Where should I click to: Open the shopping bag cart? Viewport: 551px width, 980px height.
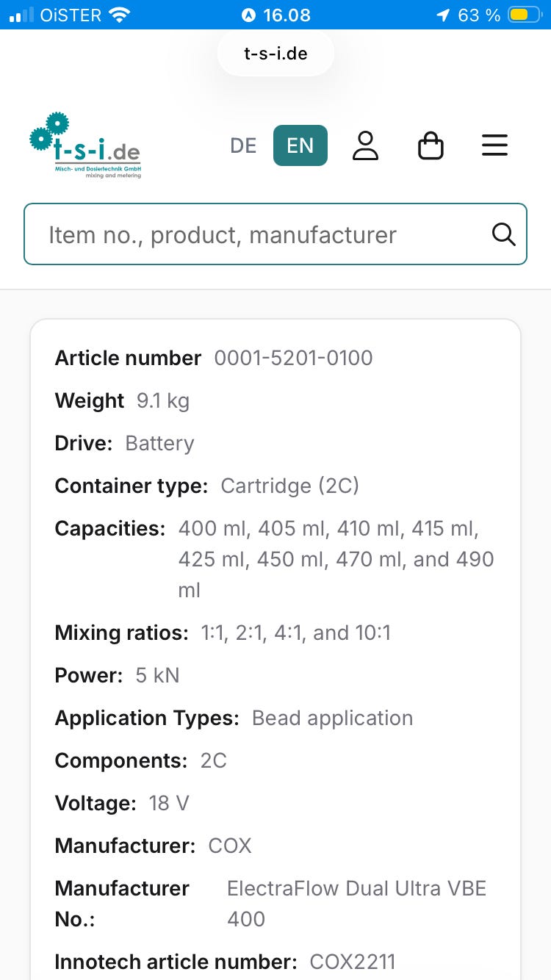(x=431, y=145)
